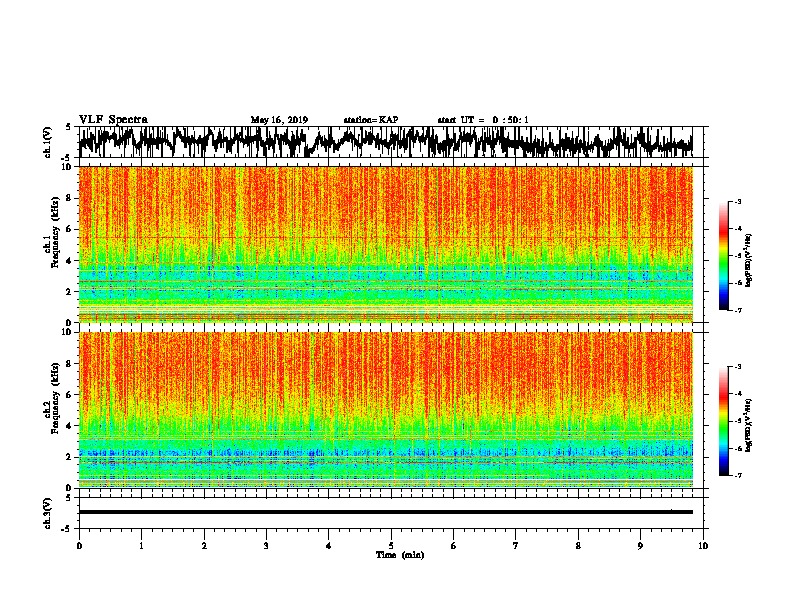
Task: Click the "6" minute tick label on the time axis
Action: [454, 546]
